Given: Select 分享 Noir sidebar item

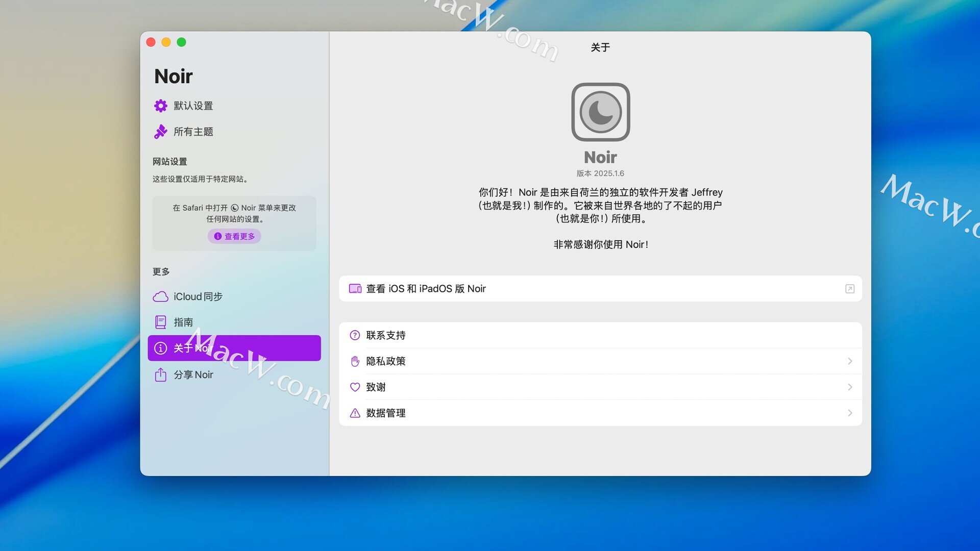Looking at the screenshot, I should tap(234, 374).
